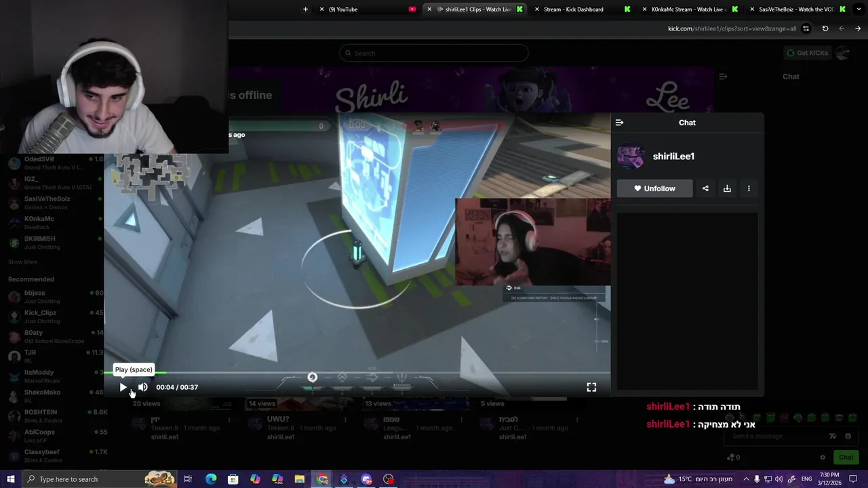
Task: Open a new browser tab
Action: point(305,9)
